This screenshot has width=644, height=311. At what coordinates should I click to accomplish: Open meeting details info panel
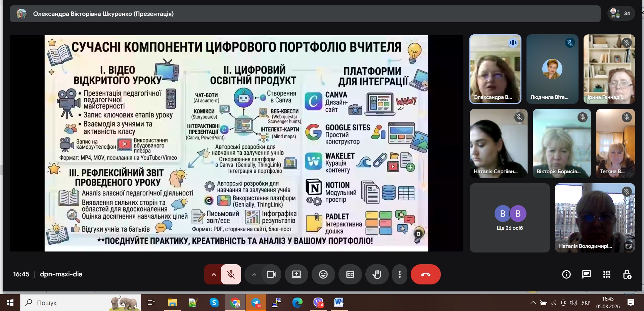click(x=566, y=274)
